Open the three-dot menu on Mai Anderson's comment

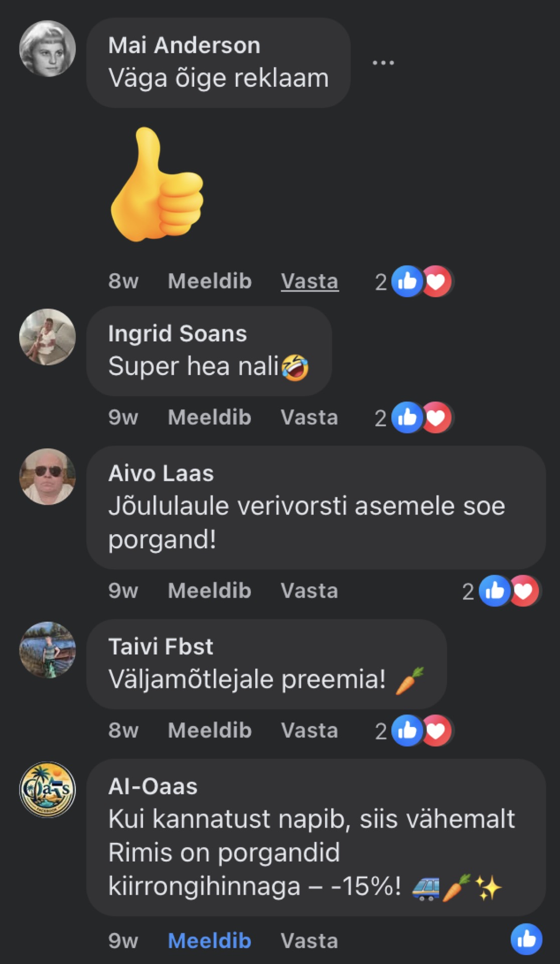[x=383, y=63]
